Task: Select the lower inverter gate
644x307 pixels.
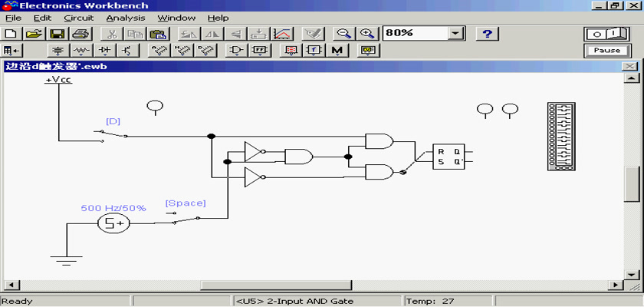Action: pyautogui.click(x=254, y=177)
